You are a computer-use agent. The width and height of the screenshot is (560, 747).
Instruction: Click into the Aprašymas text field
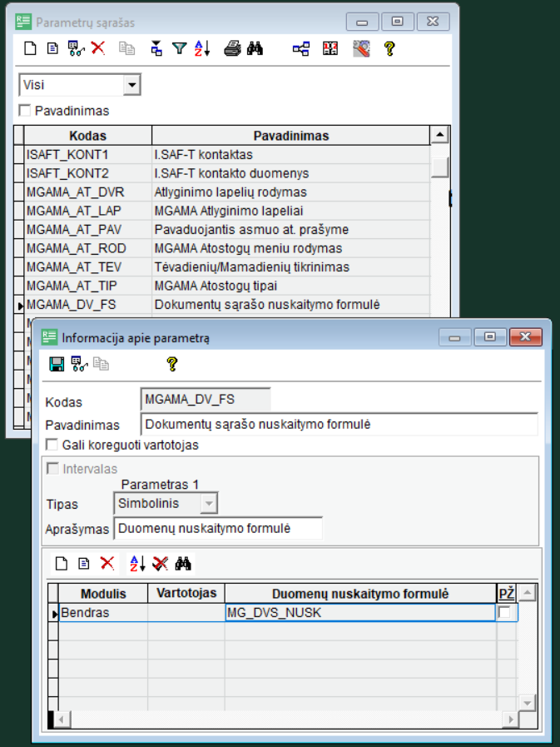pyautogui.click(x=218, y=528)
